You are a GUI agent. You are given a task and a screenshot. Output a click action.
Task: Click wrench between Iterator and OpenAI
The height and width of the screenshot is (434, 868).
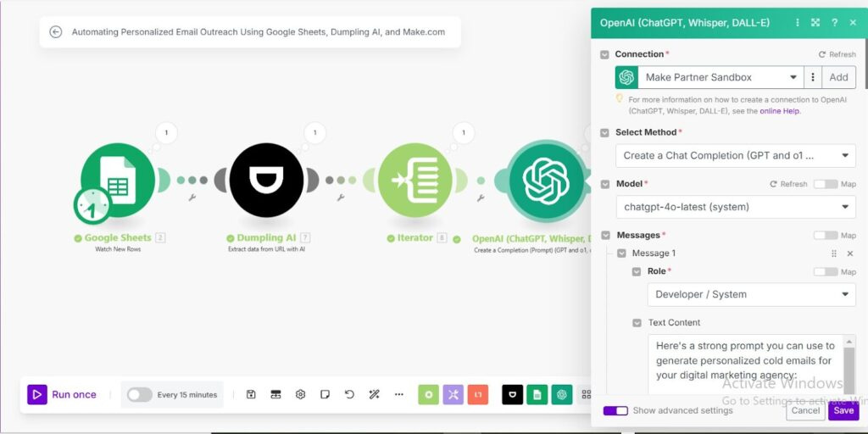pyautogui.click(x=481, y=197)
